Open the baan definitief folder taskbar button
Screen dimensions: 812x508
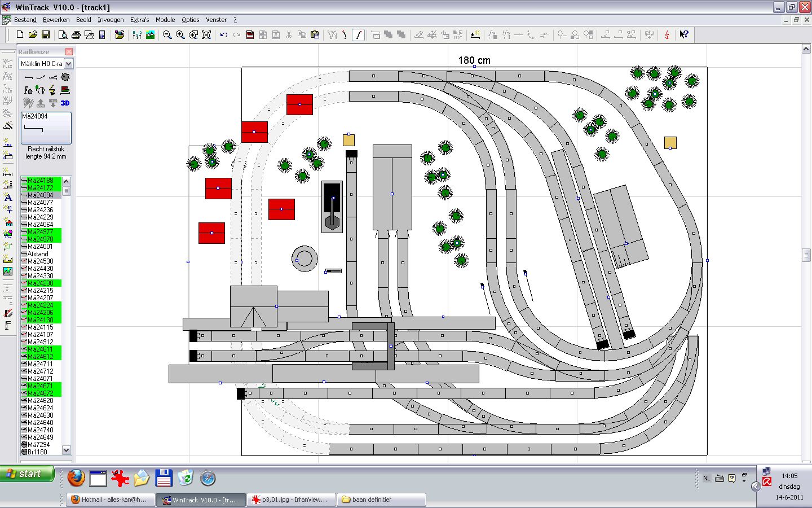pyautogui.click(x=381, y=500)
